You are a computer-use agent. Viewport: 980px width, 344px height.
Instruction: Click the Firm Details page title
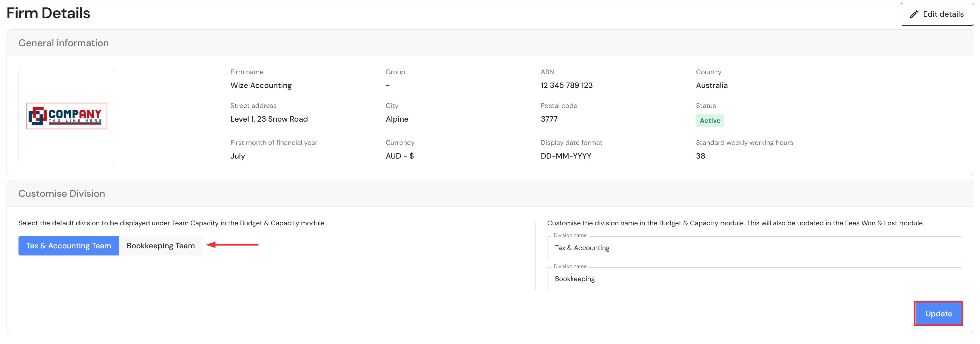point(48,13)
